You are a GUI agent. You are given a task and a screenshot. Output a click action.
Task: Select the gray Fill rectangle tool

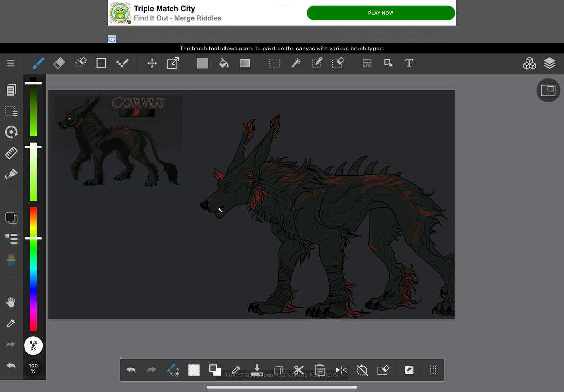202,63
